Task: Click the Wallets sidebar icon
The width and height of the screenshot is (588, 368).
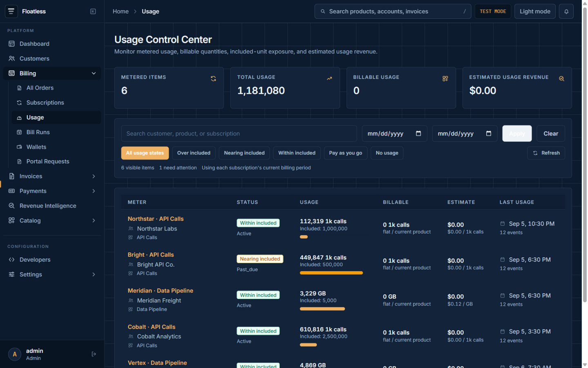Action: [x=19, y=147]
